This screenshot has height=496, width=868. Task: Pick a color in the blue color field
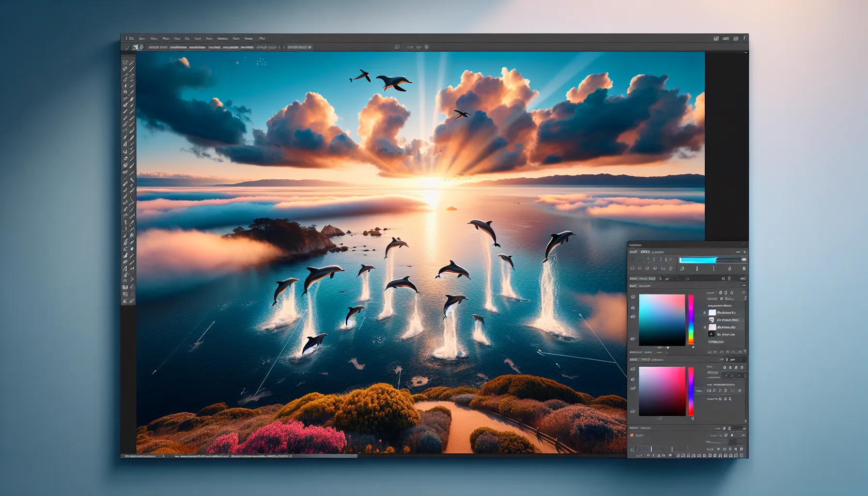tap(662, 320)
